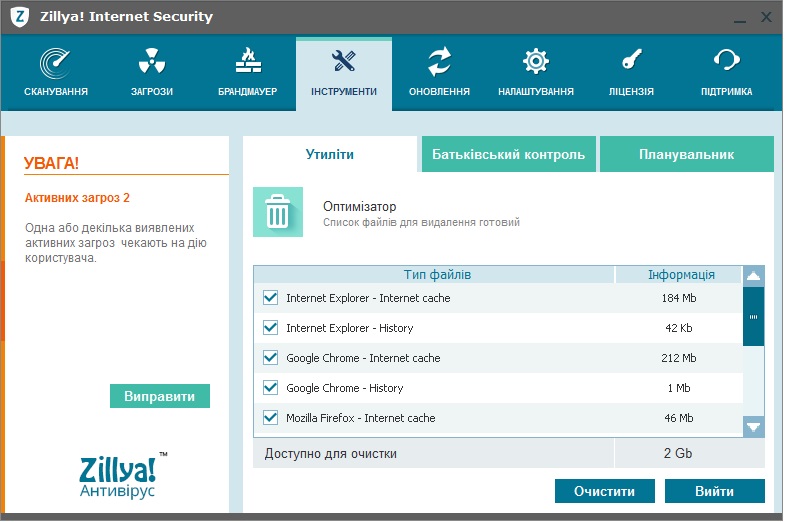Viewport: 785px width, 522px height.
Task: Select the 184 Mb value
Action: (679, 298)
